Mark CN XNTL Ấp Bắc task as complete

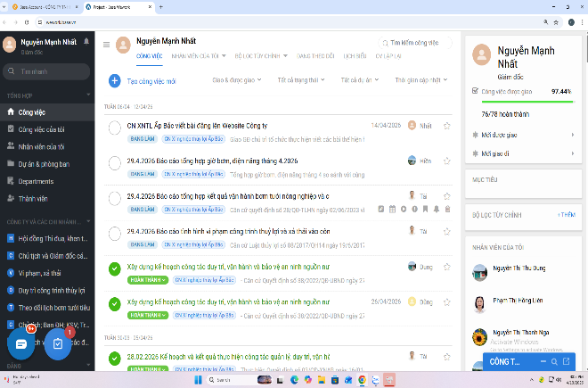point(114,128)
